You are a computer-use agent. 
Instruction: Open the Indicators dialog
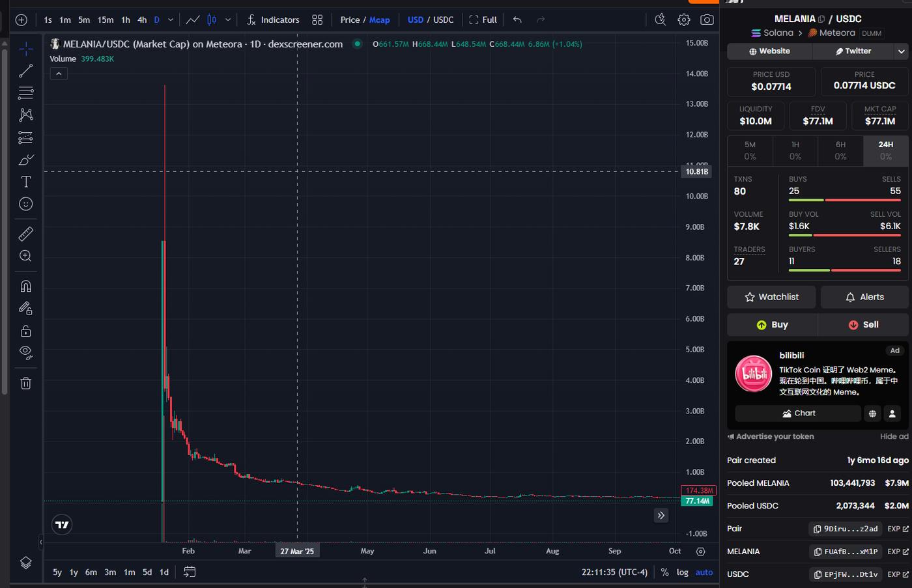click(273, 20)
